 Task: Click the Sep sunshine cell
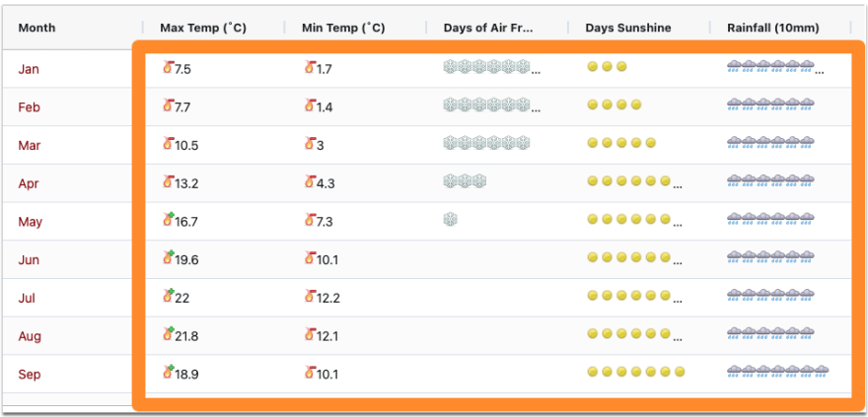click(636, 373)
